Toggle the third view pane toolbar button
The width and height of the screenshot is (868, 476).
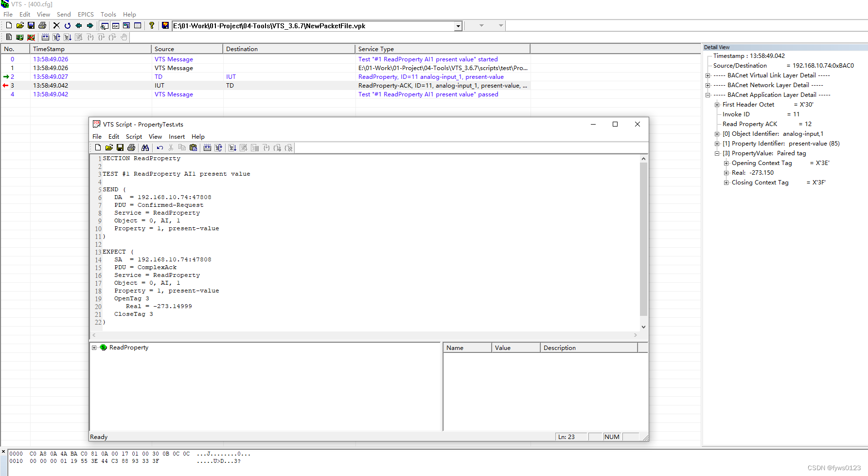[x=126, y=25]
